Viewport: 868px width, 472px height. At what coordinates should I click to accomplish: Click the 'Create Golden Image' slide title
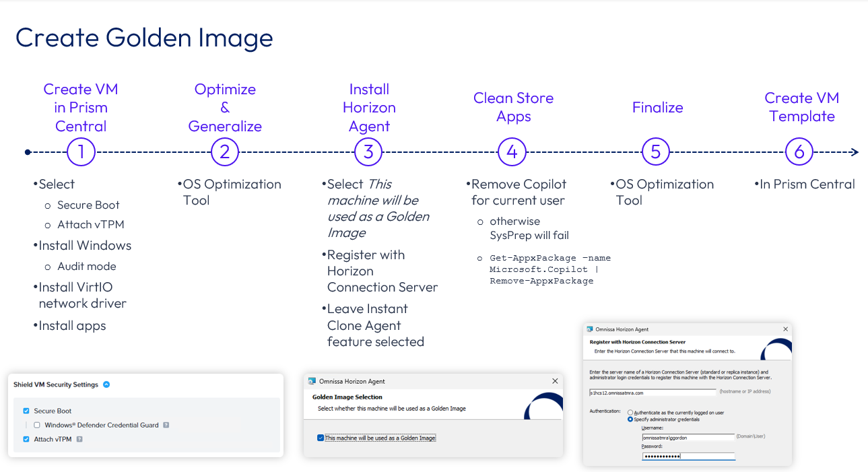pos(144,38)
